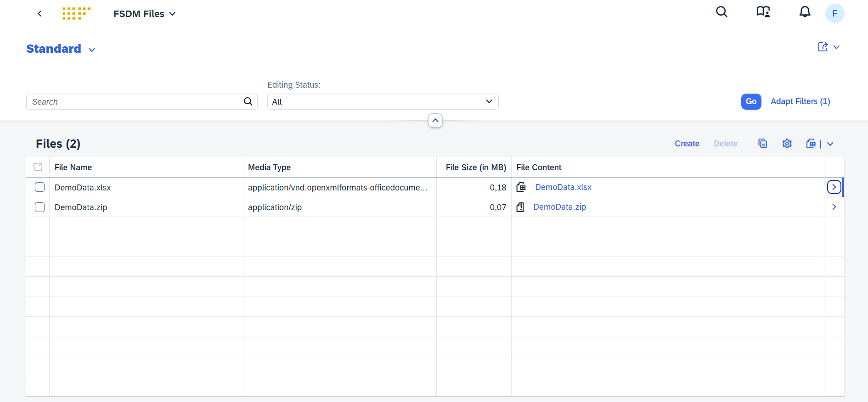Image resolution: width=868 pixels, height=402 pixels.
Task: Collapse the filter header
Action: pos(435,120)
